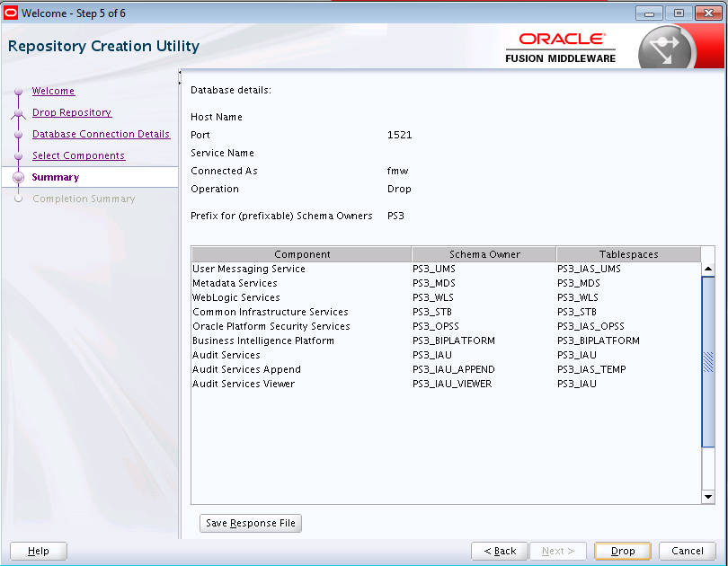Go Back to the previous step
The height and width of the screenshot is (566, 728).
pos(500,551)
